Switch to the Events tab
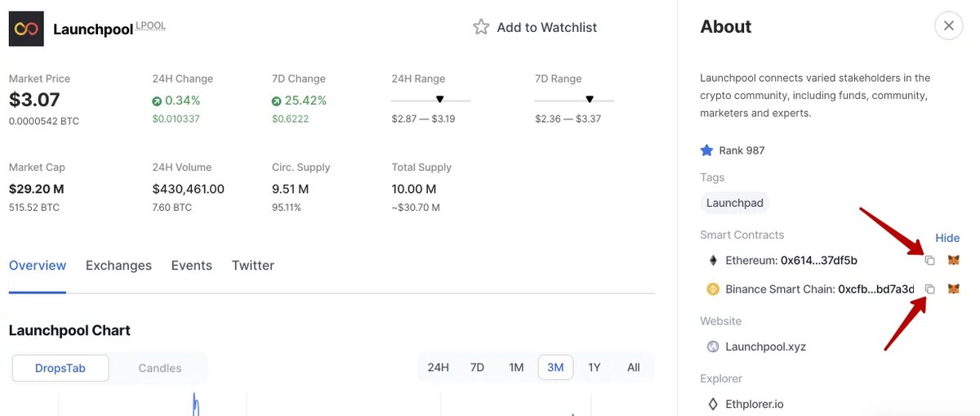This screenshot has height=416, width=980. tap(192, 266)
